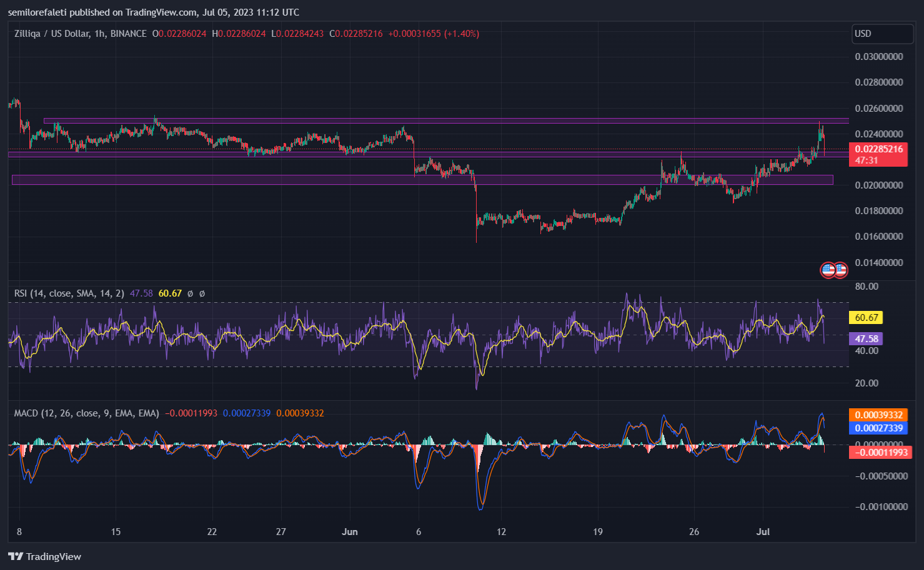924x570 pixels.
Task: Click the red −0.00011993 MACD axis label
Action: [x=880, y=453]
